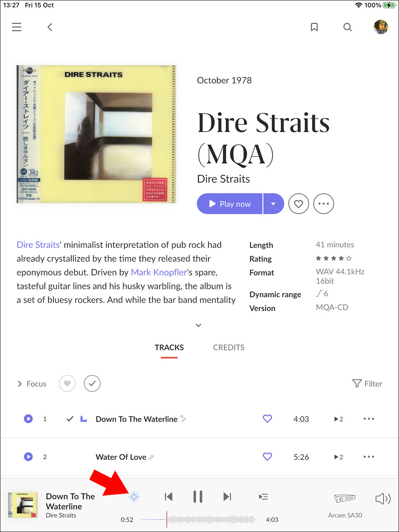Expand the album description chevron
Screen dimensions: 399x532
(199, 325)
